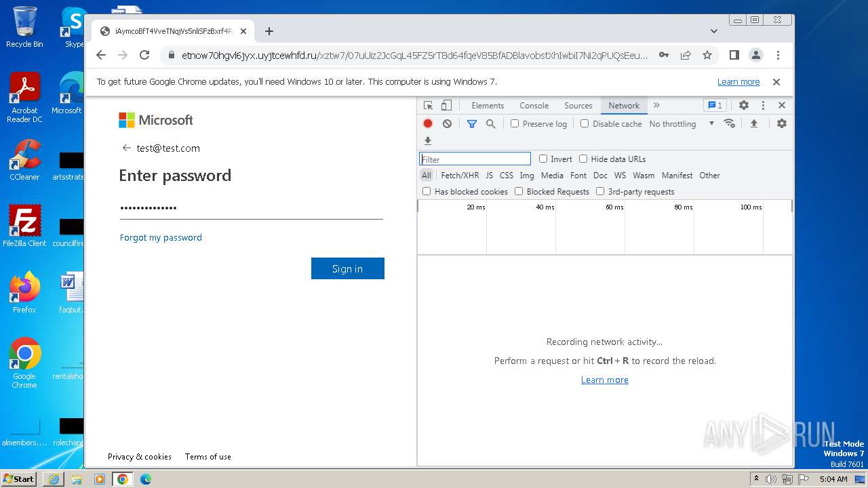Bookmark this page with the star icon
Image resolution: width=868 pixels, height=488 pixels.
pos(707,56)
